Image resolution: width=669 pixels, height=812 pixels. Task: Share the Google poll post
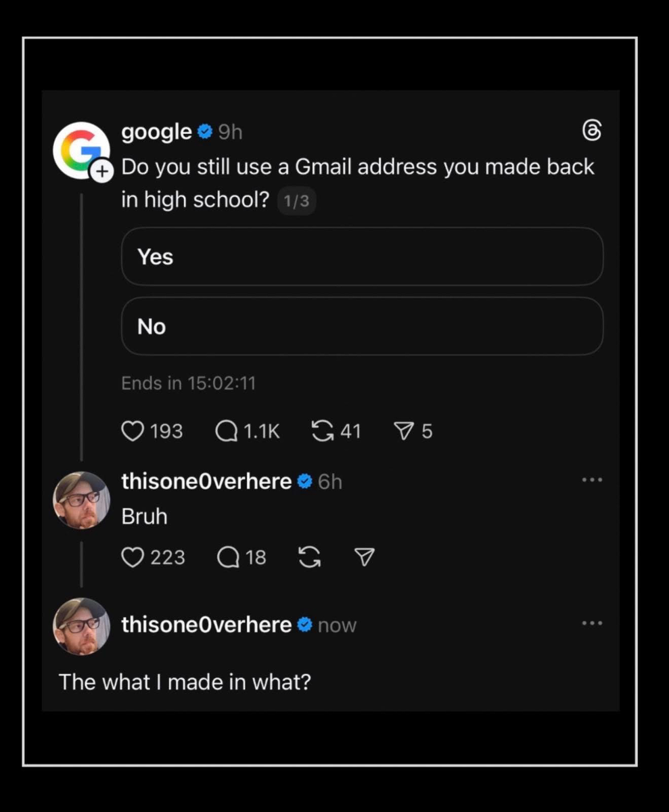tap(403, 431)
